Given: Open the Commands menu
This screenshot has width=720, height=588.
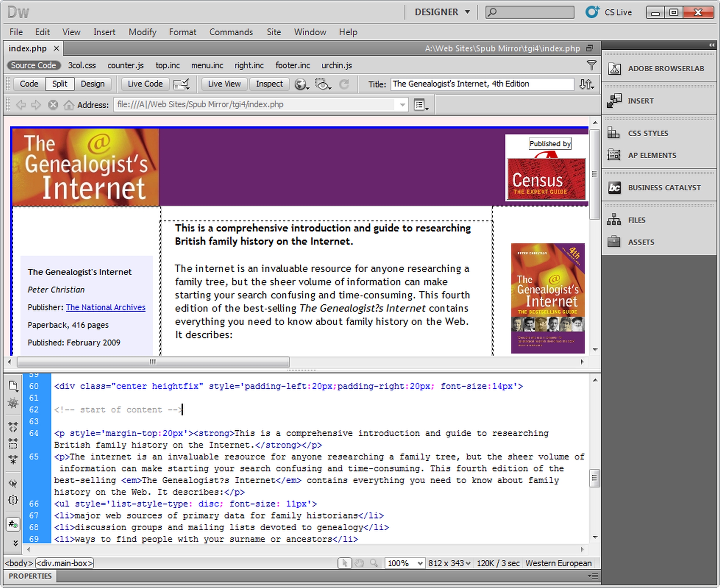Looking at the screenshot, I should coord(231,32).
